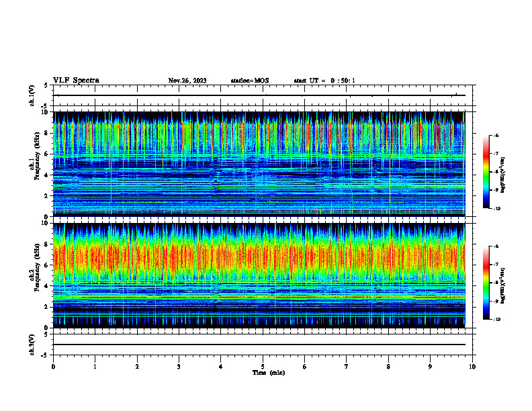This screenshot has height=411, width=532.
Task: Click the "-10" label on ch.1 colorbar
Action: (496, 209)
